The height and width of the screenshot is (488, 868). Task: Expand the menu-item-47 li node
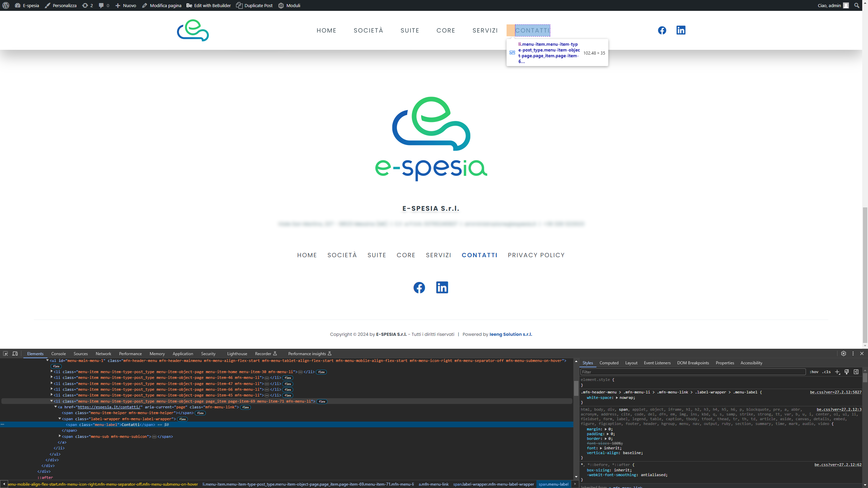tap(52, 383)
